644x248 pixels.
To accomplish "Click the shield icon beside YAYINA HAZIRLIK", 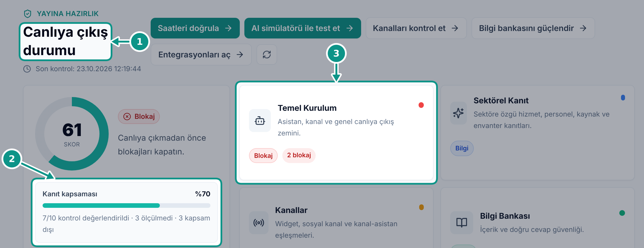I will [27, 13].
